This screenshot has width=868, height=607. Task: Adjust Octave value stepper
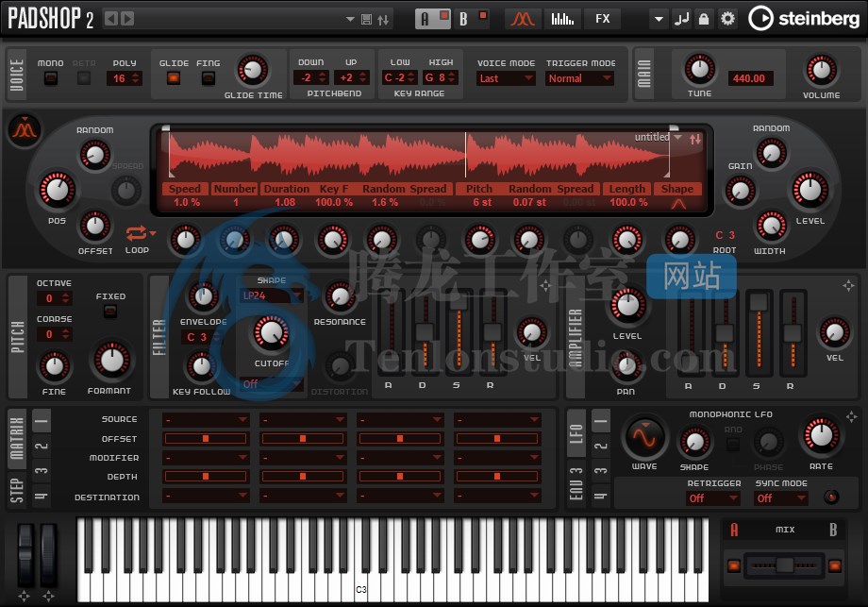tap(66, 298)
